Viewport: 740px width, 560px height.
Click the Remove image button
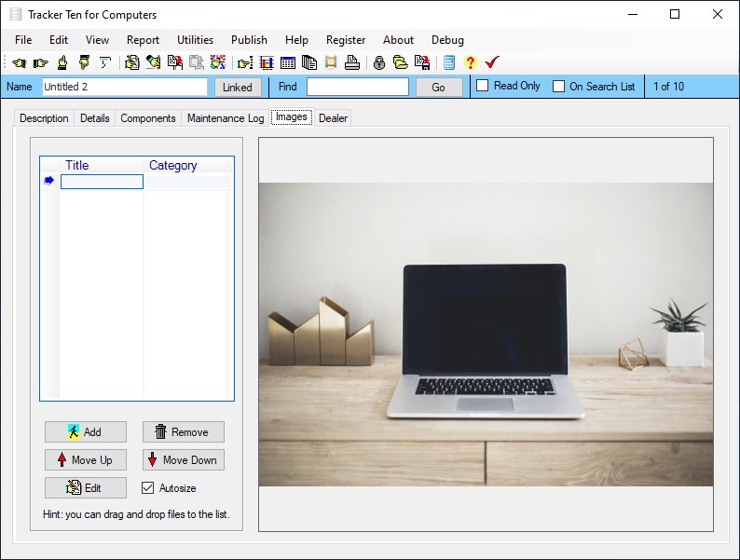[183, 431]
